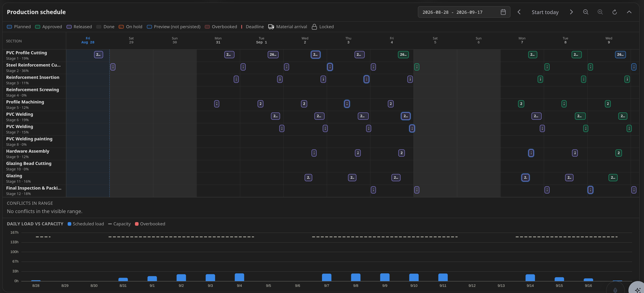The height and width of the screenshot is (293, 644).
Task: Select Glazing Bead Cutting section row
Action: pos(34,166)
